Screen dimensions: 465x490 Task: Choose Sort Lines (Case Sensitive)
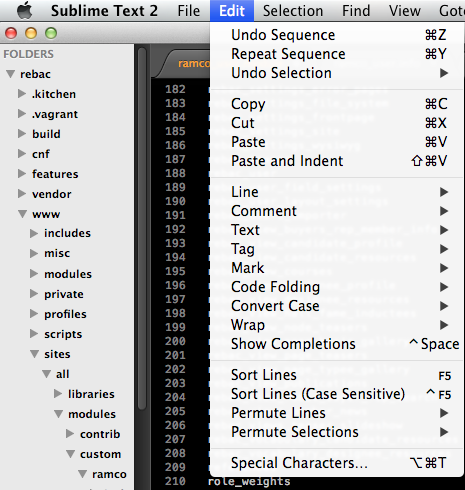[337, 394]
